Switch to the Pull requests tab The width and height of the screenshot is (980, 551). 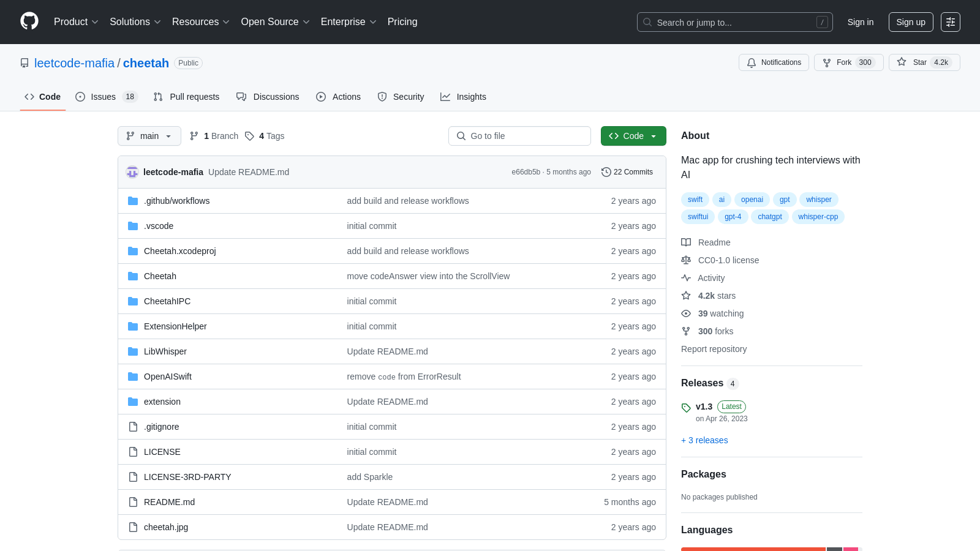coord(186,97)
